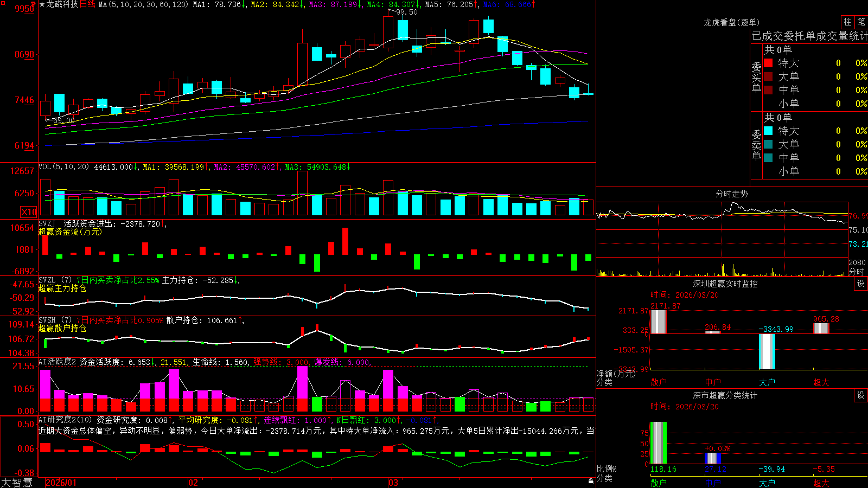Click the 大户 bar valued -3343.99
Image resolution: width=868 pixels, height=488 pixels.
click(x=767, y=351)
